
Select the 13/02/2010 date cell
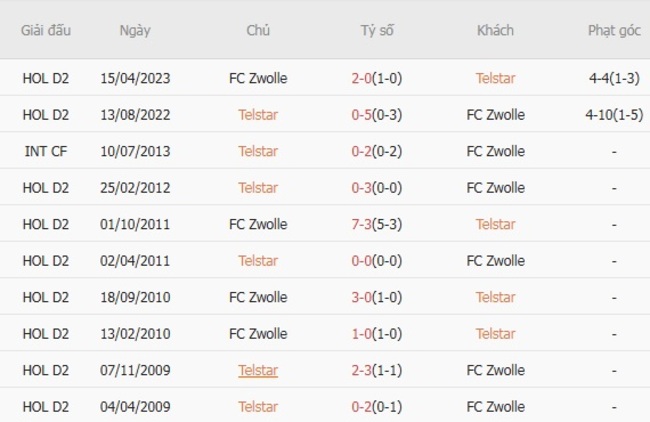(135, 334)
